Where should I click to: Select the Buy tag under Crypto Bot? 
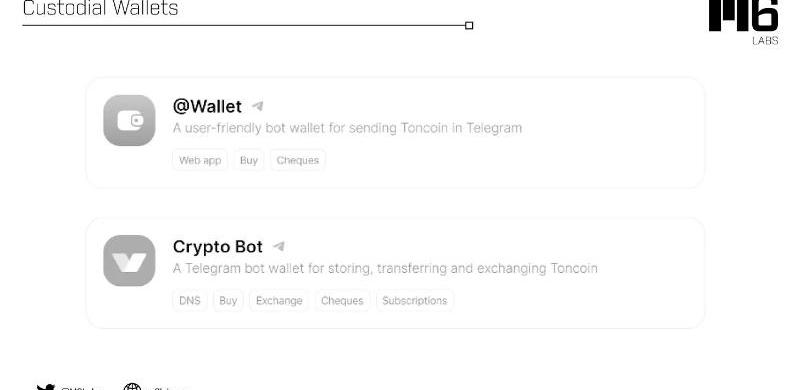[x=228, y=301]
